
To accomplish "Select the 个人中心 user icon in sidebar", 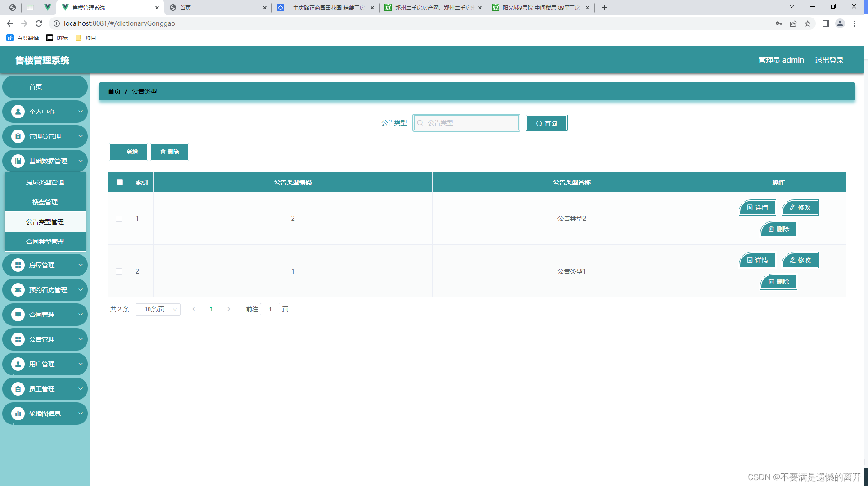I will click(18, 111).
